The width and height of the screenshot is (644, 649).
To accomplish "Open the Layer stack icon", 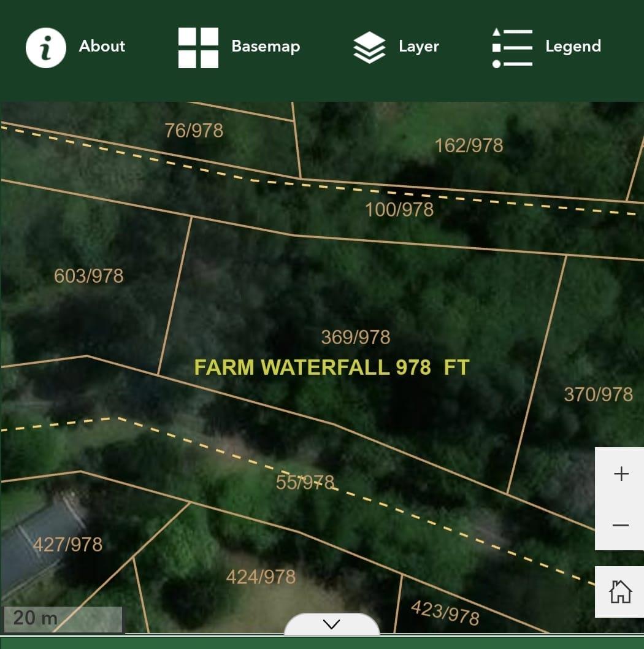I will [369, 47].
